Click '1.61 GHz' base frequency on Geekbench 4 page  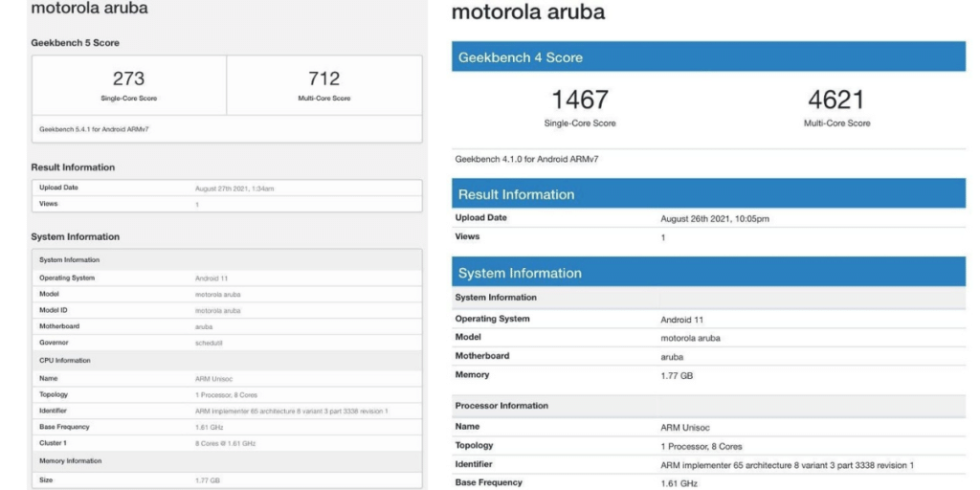pos(679,483)
